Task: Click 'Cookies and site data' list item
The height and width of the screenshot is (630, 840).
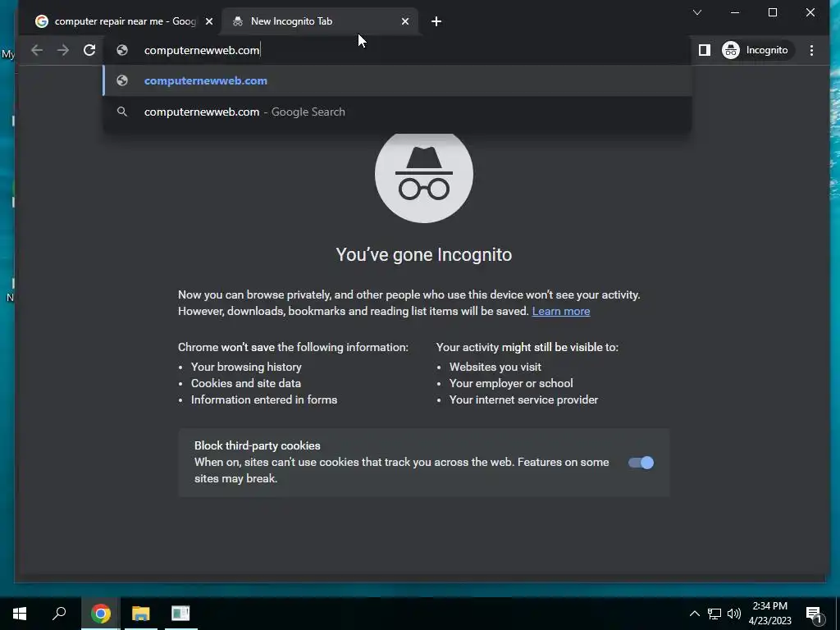Action: (x=246, y=384)
